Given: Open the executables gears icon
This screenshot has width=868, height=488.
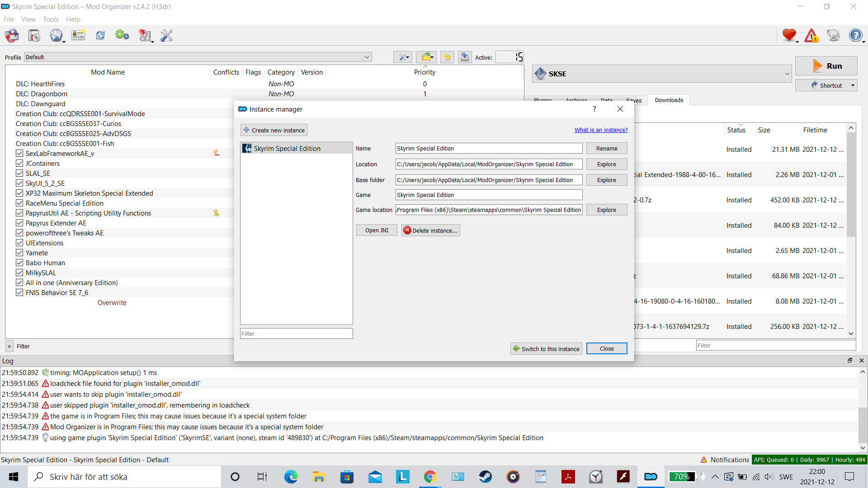Looking at the screenshot, I should (122, 35).
